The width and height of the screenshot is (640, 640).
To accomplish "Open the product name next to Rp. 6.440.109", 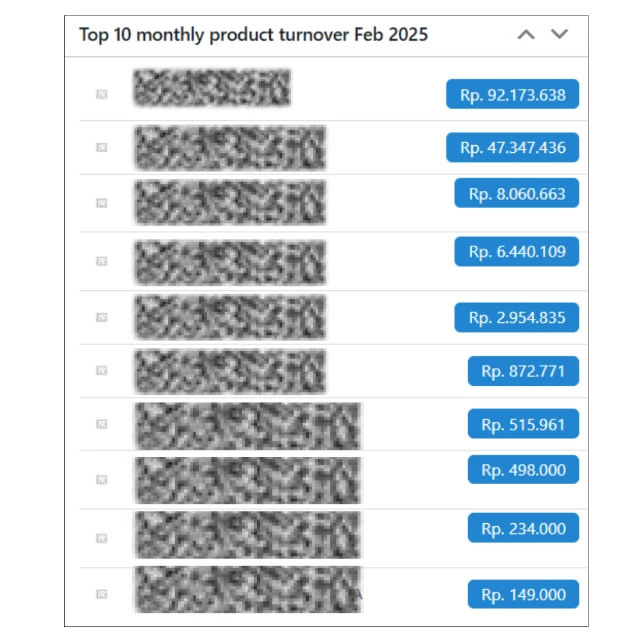I will coord(230,263).
